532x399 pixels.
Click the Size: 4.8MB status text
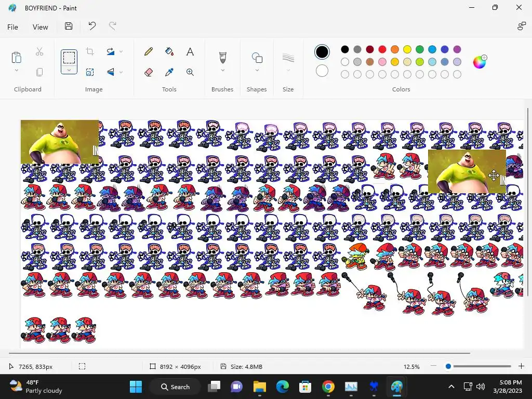pyautogui.click(x=246, y=367)
